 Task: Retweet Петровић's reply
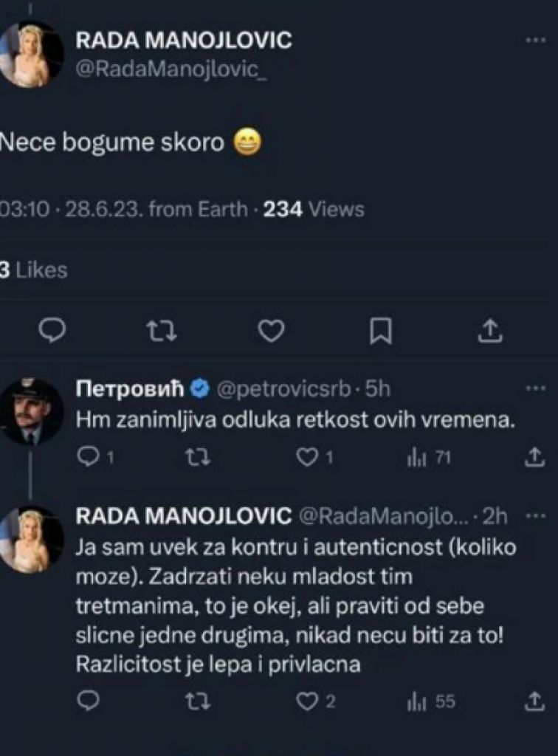pos(198,458)
